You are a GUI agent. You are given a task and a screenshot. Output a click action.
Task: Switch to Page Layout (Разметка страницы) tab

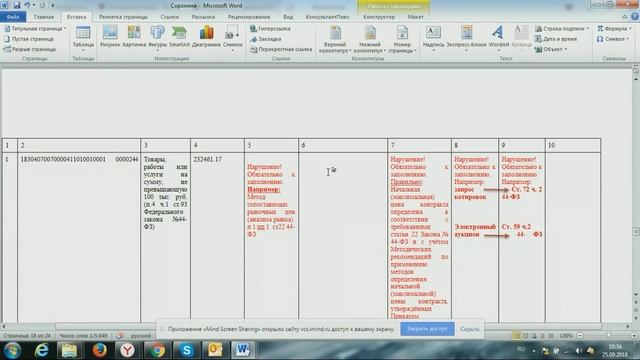(123, 17)
